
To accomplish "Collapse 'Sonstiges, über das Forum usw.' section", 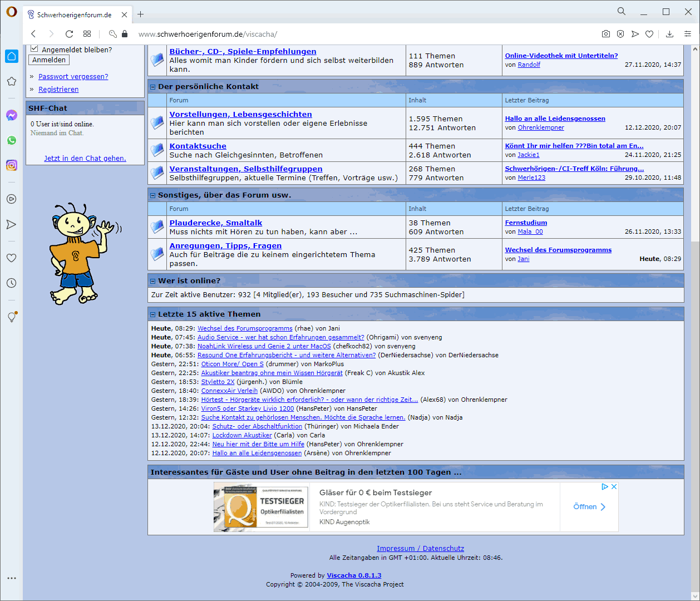I will [x=153, y=195].
